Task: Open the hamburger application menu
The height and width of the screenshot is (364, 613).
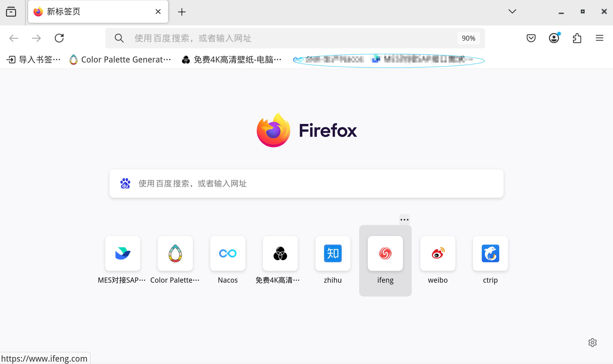Action: pos(600,38)
